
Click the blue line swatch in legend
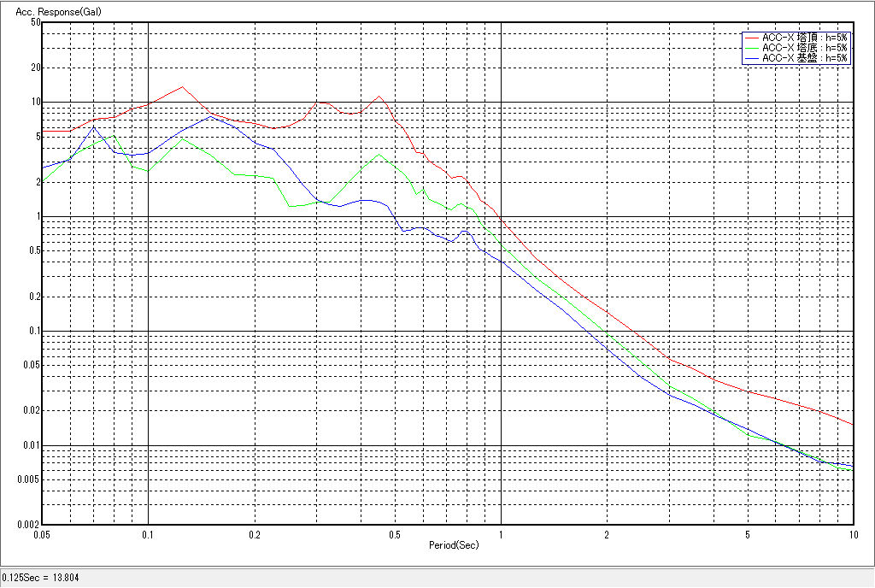coord(751,58)
